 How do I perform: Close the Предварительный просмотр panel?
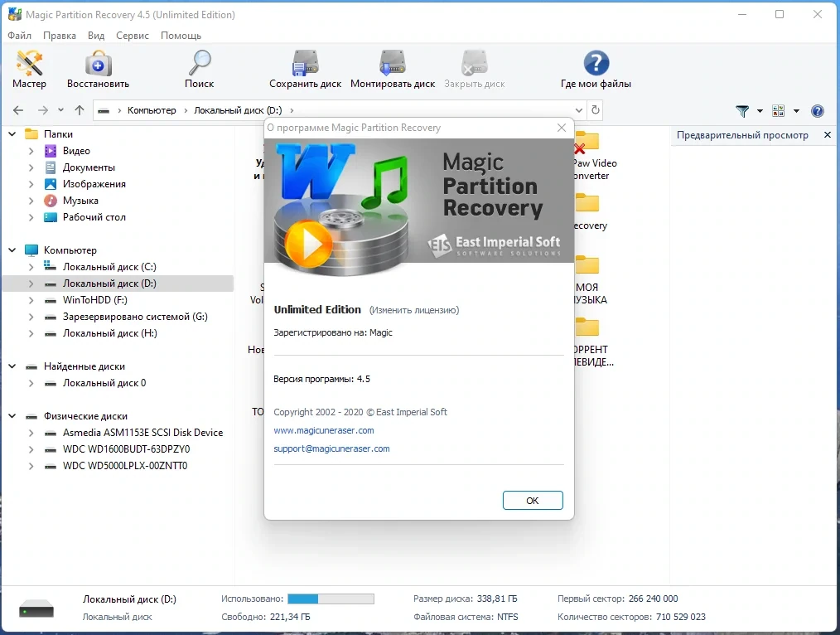(827, 135)
